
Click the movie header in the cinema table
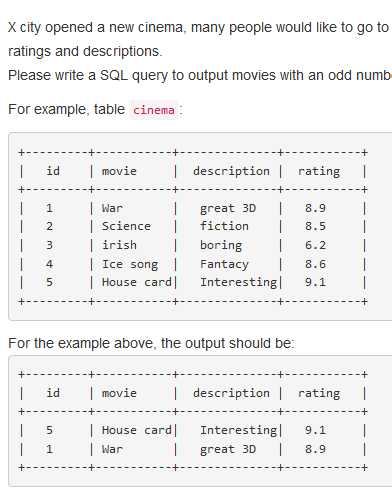pos(119,171)
